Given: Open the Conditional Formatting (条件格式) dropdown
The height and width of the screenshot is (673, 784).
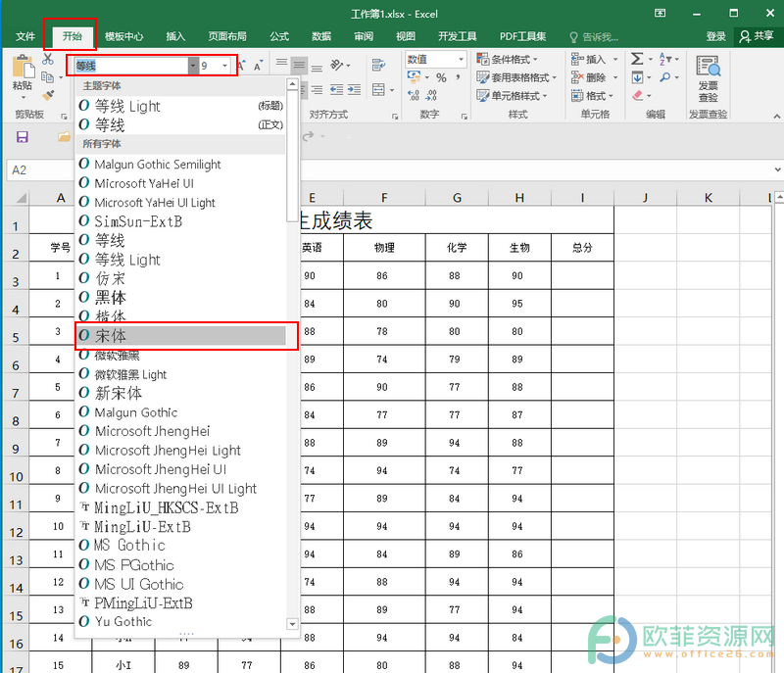Looking at the screenshot, I should 507,60.
